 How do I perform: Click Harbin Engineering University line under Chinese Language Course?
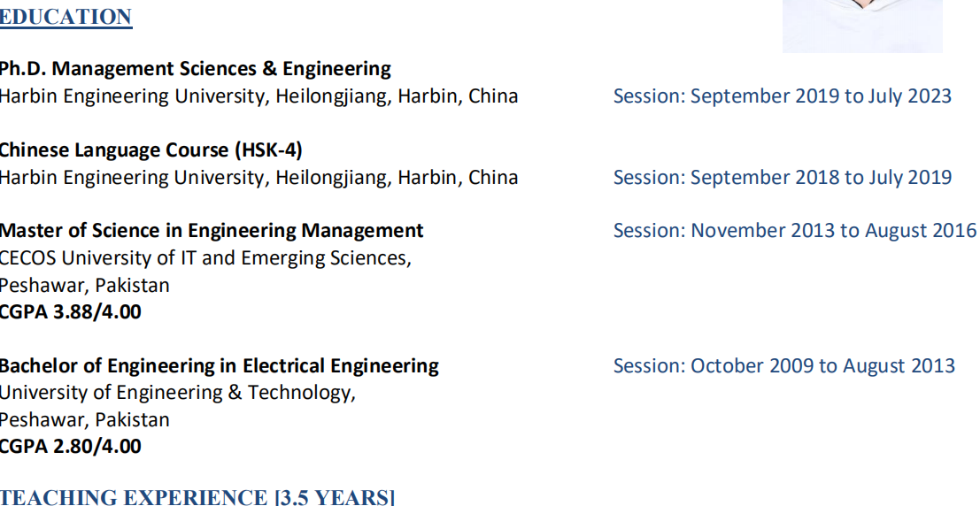(259, 177)
